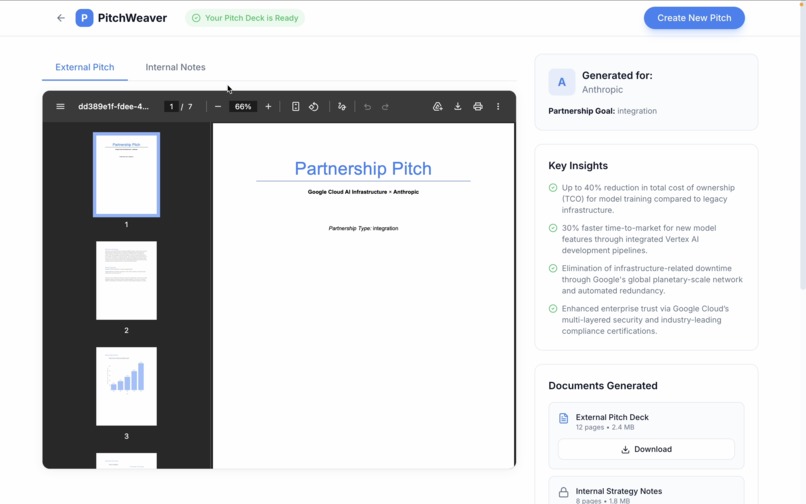
Task: Click the check icon beside 30% faster insight
Action: coord(553,228)
